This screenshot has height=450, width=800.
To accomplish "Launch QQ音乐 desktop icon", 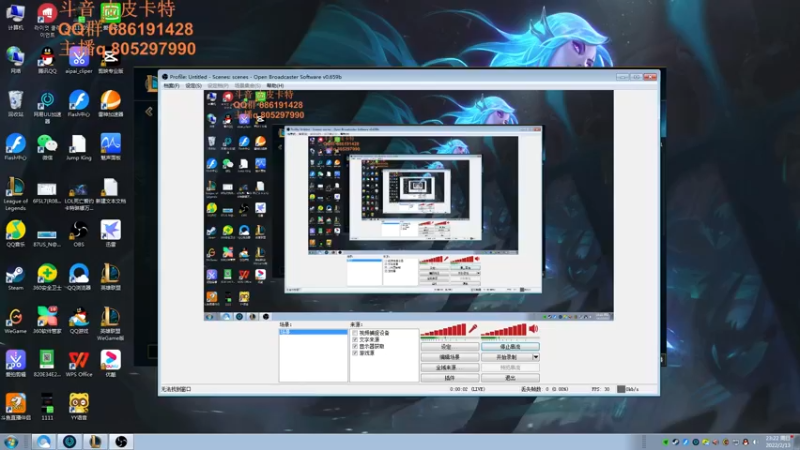I will (x=15, y=234).
